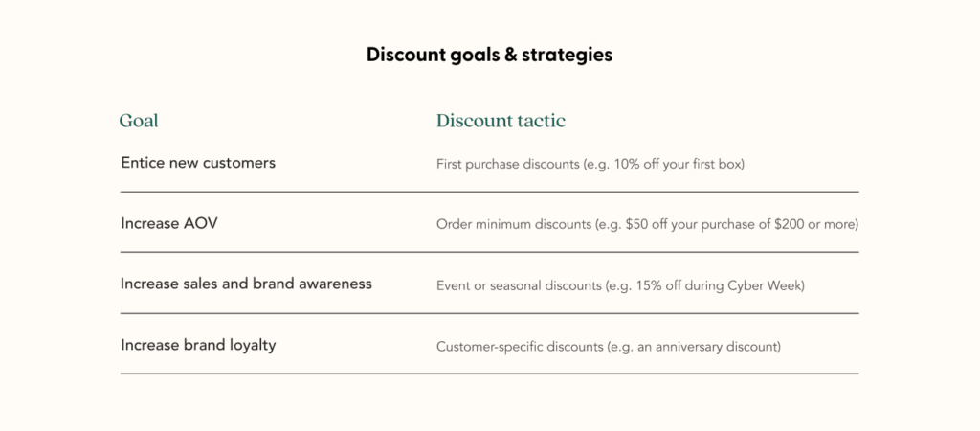The height and width of the screenshot is (431, 980).
Task: Select the "Discount tactic" column header
Action: [x=501, y=121]
